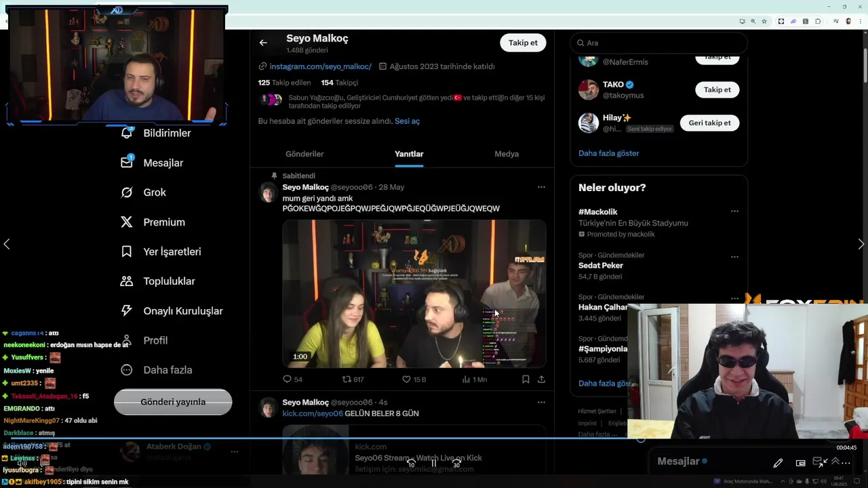Click the video progress bar

click(x=434, y=439)
